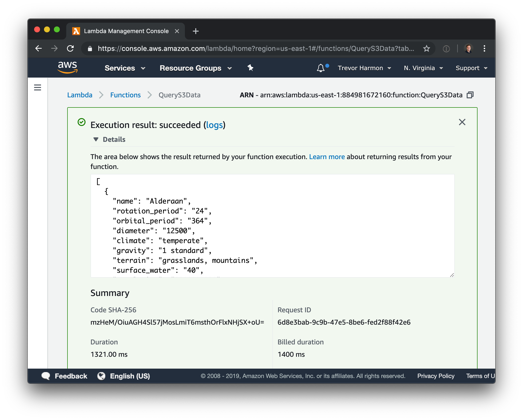Click the "orbital_period": "364" line
This screenshot has width=523, height=420.
tap(162, 221)
